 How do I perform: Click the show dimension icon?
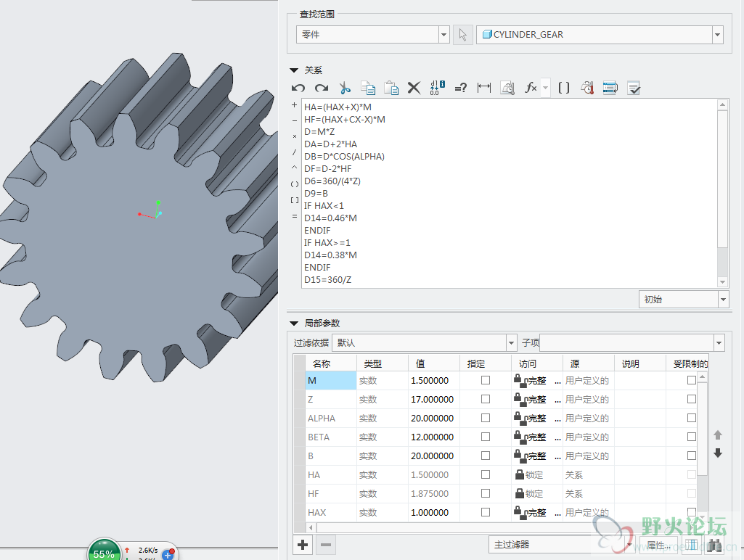tap(484, 88)
